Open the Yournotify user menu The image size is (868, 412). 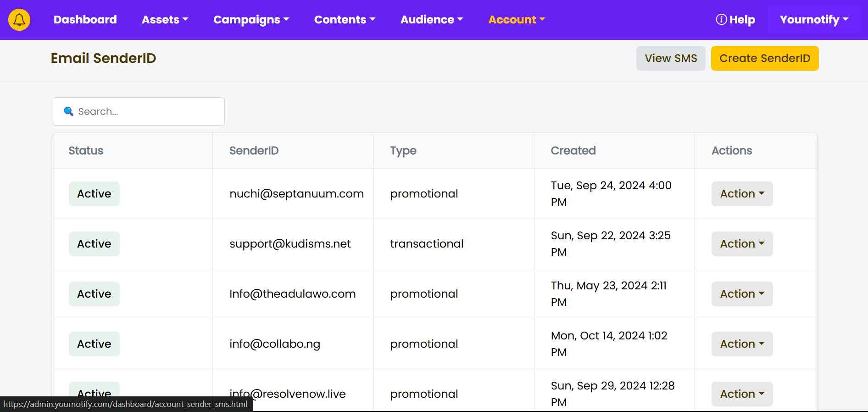[x=814, y=20]
